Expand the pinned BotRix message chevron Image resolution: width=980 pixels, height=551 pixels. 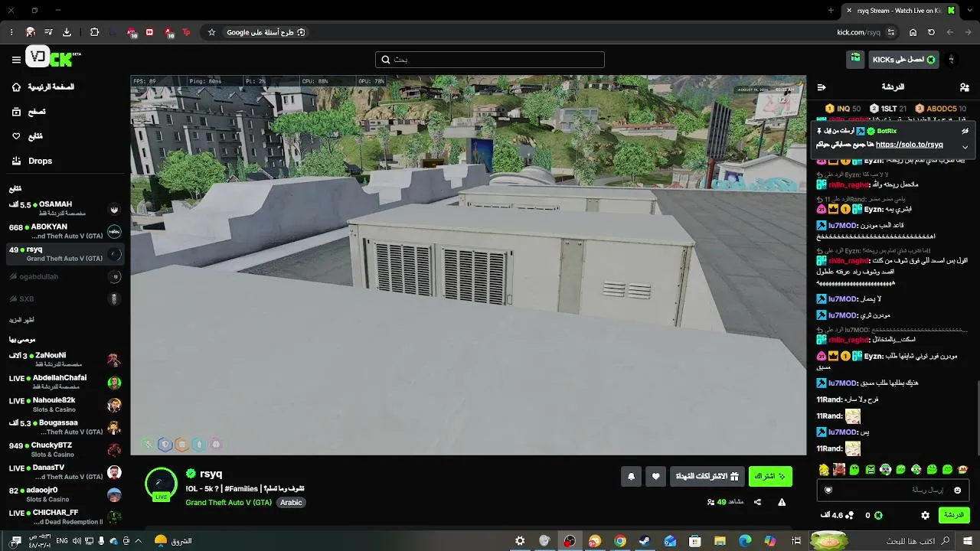(965, 146)
